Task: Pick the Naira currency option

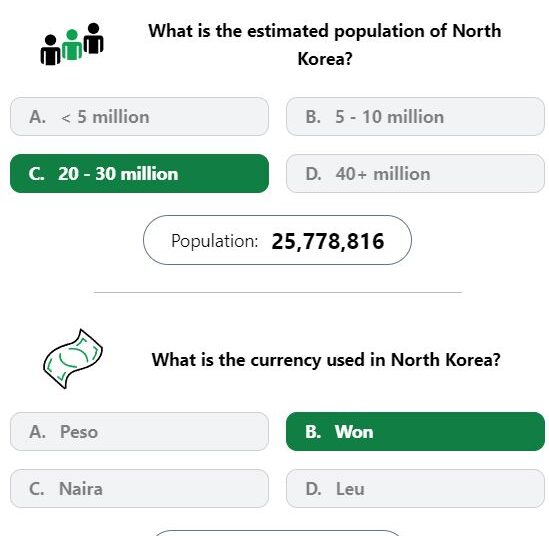Action: [x=139, y=488]
